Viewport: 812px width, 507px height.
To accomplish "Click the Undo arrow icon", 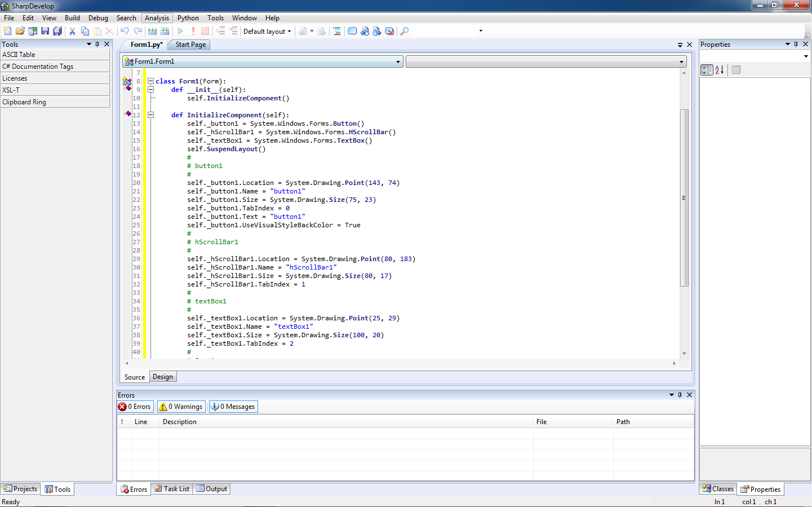I will coord(125,31).
